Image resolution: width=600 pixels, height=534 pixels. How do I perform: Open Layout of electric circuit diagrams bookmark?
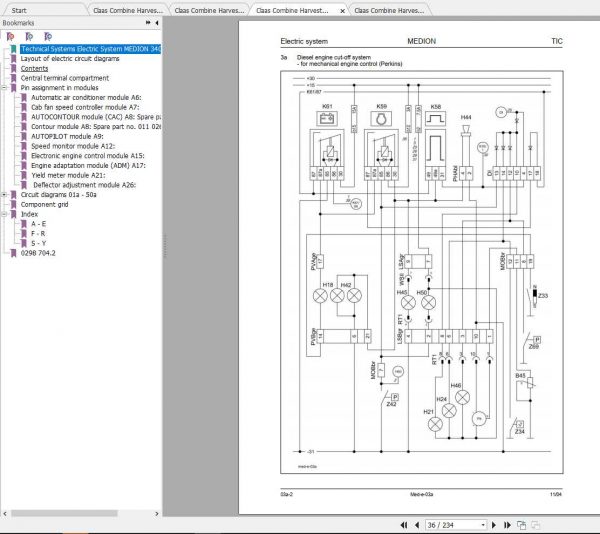coord(70,59)
